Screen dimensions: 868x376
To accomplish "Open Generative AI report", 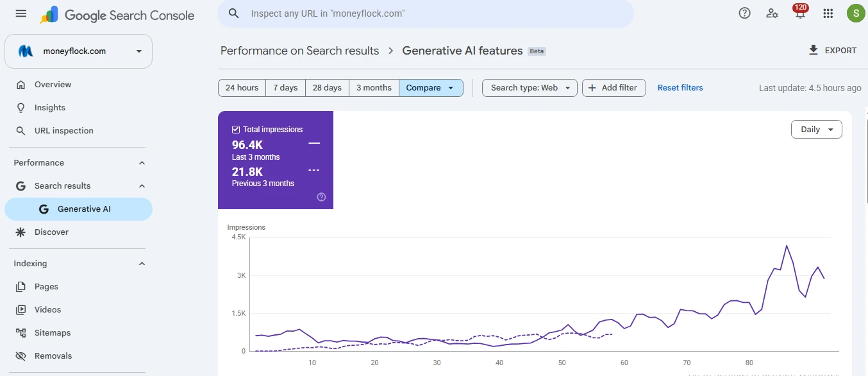I will (x=78, y=209).
